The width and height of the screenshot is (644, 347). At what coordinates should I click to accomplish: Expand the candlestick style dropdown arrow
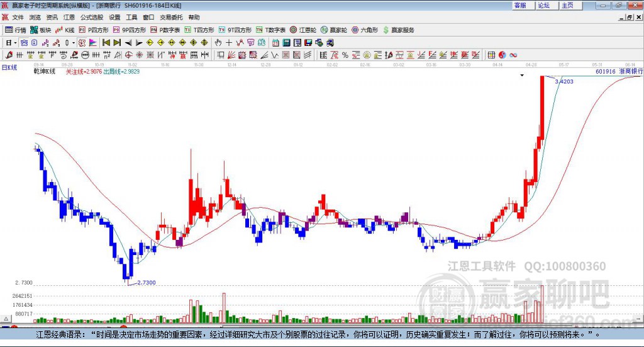click(74, 43)
